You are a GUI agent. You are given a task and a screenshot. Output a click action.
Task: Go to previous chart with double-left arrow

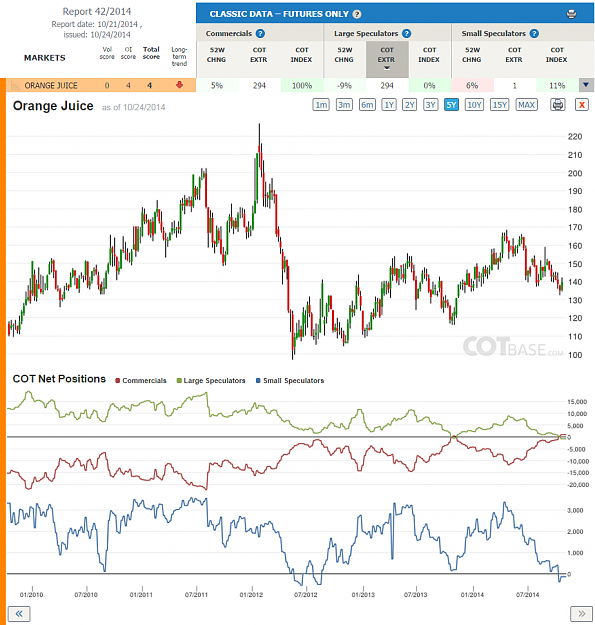(19, 613)
